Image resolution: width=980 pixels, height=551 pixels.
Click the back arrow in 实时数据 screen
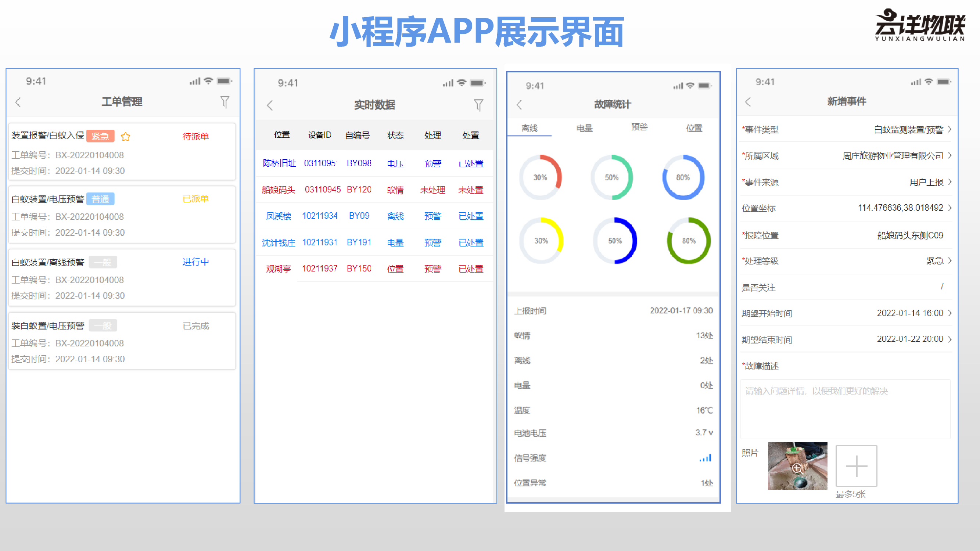tap(270, 105)
